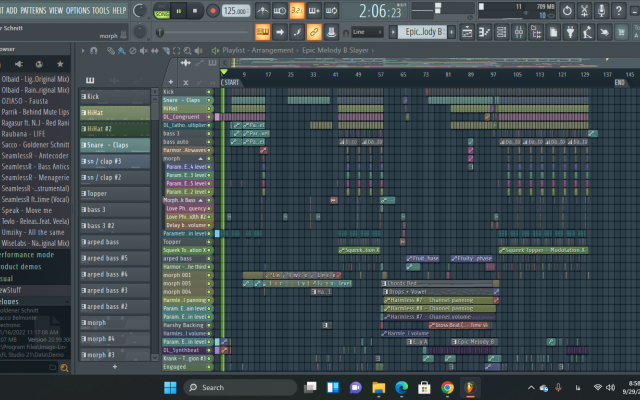Toggle step editing mode icon
The width and height of the screenshot is (640, 400).
[x=297, y=32]
